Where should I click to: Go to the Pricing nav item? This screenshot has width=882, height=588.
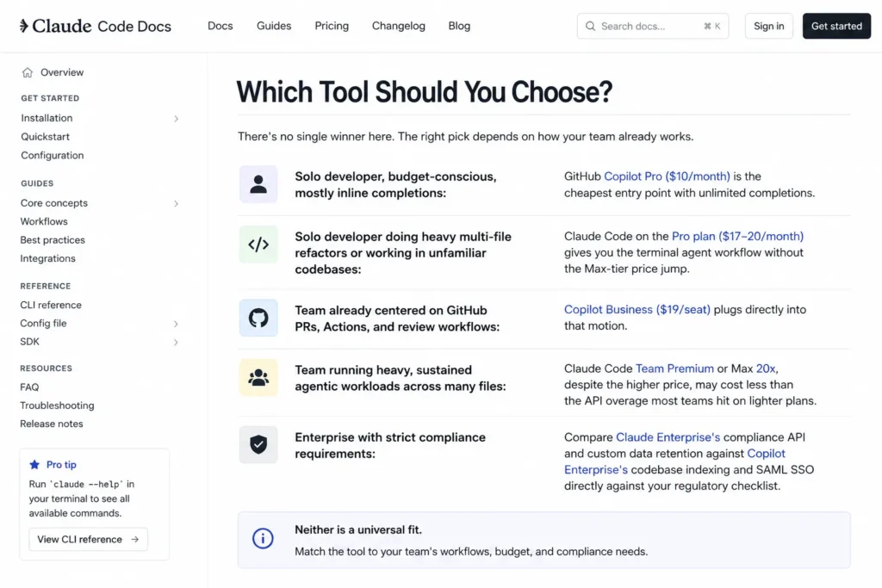[332, 26]
